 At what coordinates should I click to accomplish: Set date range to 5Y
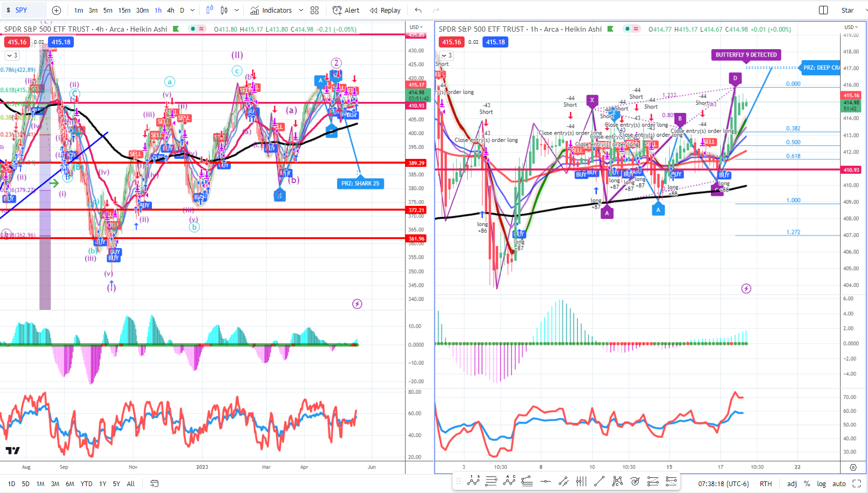(117, 483)
